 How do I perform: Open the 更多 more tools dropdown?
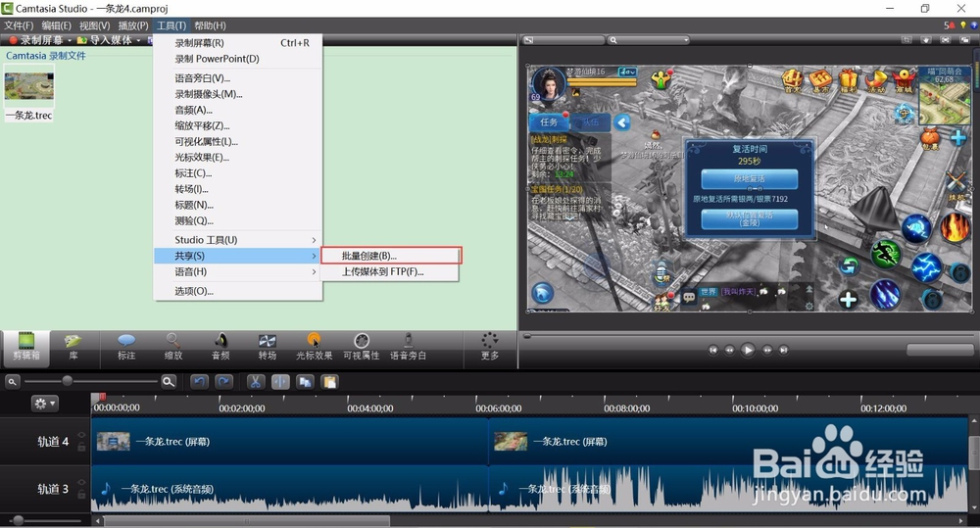(x=489, y=347)
